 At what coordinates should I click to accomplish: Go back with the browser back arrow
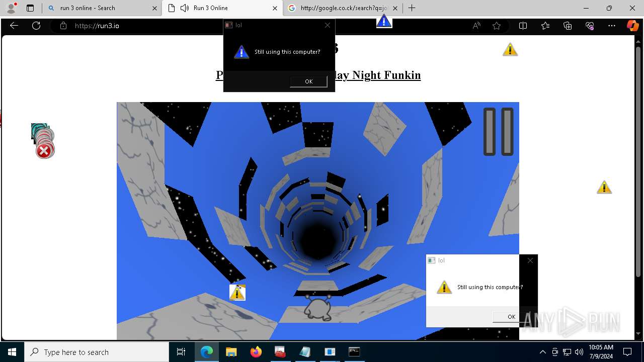[x=14, y=26]
